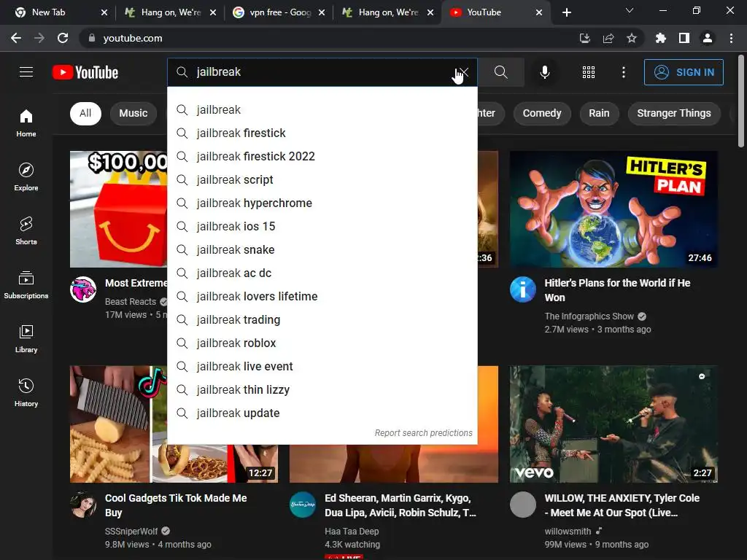Choose suggestion "jailbreak thin lizzy"
This screenshot has height=560, width=747.
[322, 389]
